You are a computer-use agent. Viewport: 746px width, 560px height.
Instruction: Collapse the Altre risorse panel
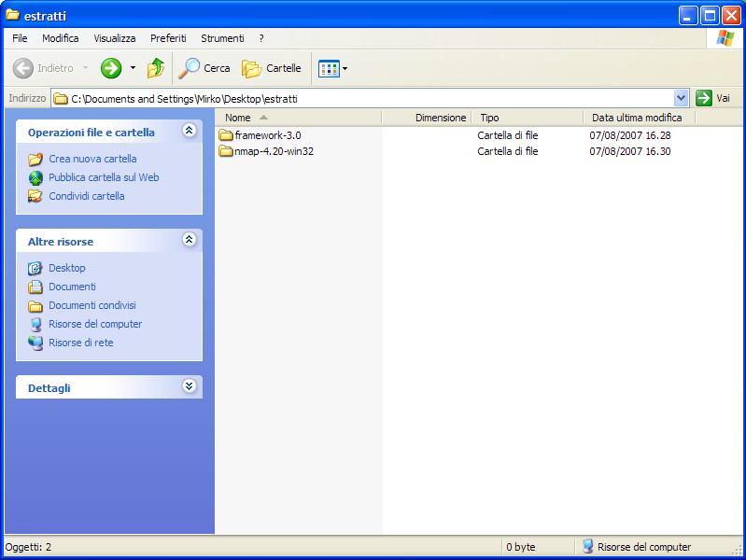(x=189, y=239)
